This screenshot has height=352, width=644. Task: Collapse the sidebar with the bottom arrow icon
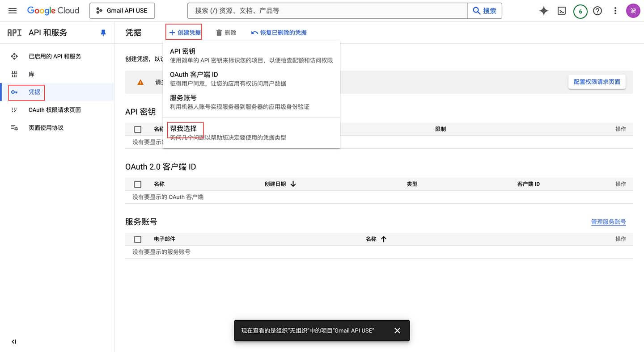click(x=14, y=342)
